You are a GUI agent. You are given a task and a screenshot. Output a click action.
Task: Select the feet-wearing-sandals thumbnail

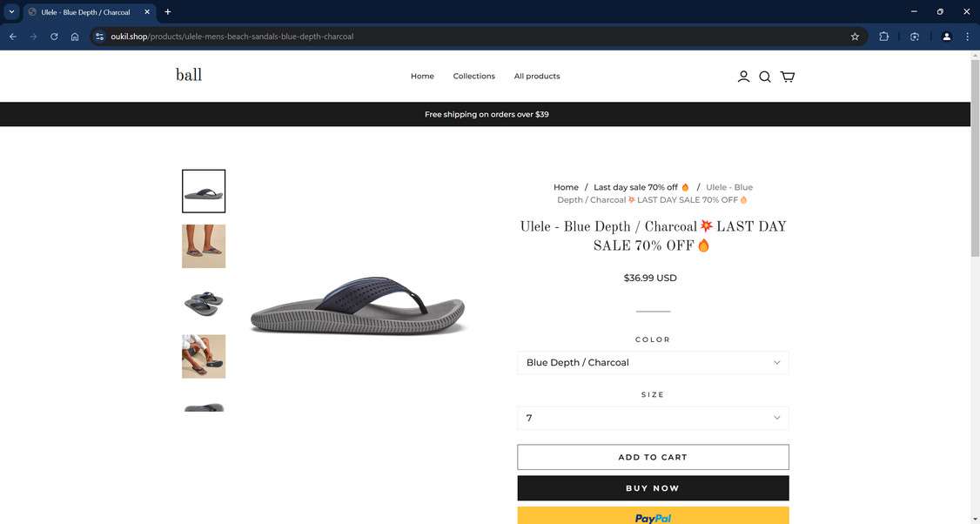tap(203, 246)
